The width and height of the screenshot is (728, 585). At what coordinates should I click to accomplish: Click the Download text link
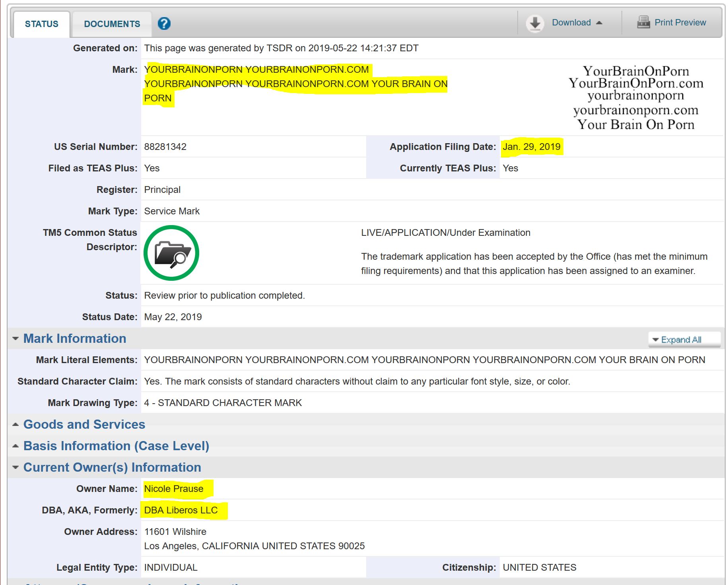coord(571,23)
